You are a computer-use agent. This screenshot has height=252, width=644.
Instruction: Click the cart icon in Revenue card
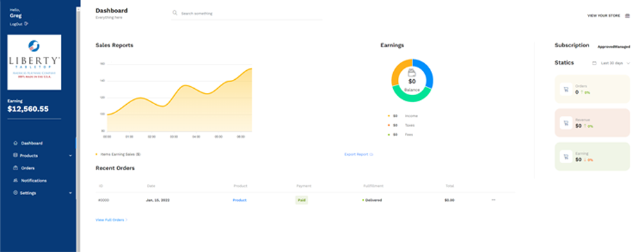[566, 123]
